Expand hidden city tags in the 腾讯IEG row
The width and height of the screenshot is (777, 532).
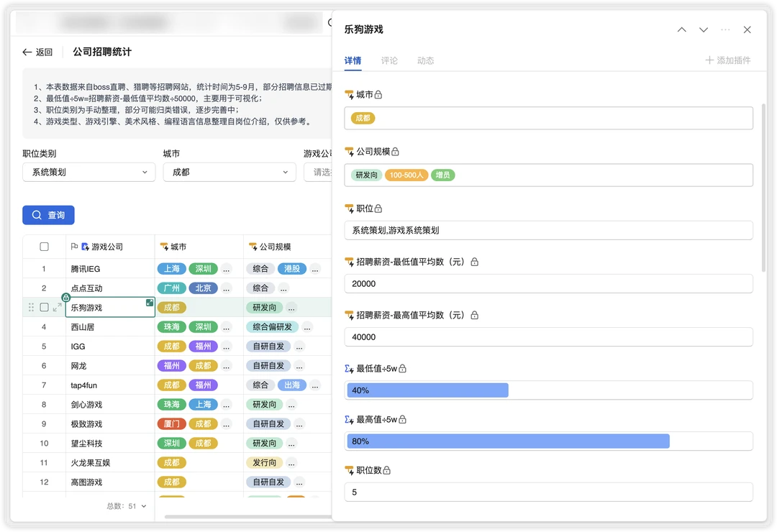[226, 269]
